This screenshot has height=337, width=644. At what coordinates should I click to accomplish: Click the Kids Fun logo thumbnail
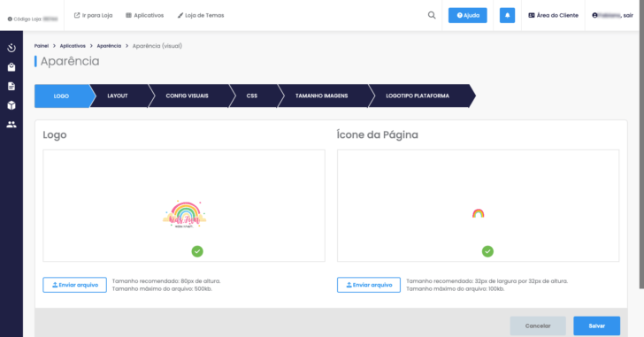click(x=184, y=214)
